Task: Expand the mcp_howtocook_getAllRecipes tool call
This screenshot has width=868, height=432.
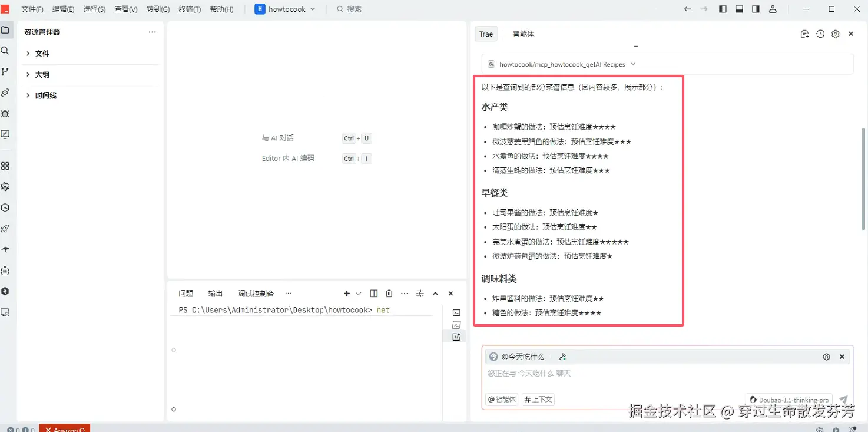Action: 668,64
